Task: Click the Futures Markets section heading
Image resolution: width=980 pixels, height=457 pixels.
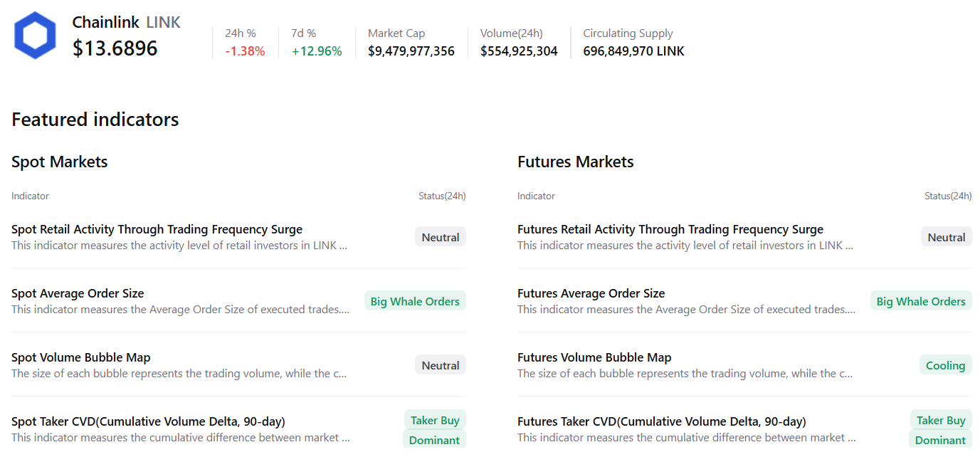Action: (x=575, y=162)
